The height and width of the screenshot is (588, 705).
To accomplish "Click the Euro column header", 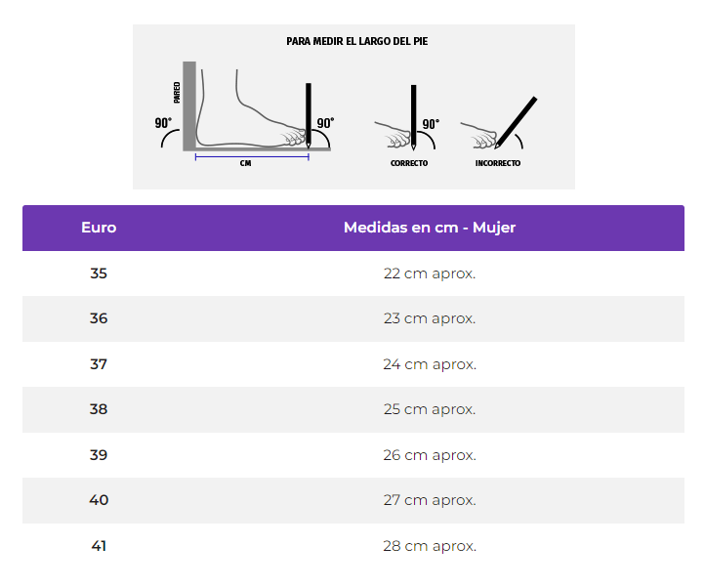I will [x=99, y=228].
